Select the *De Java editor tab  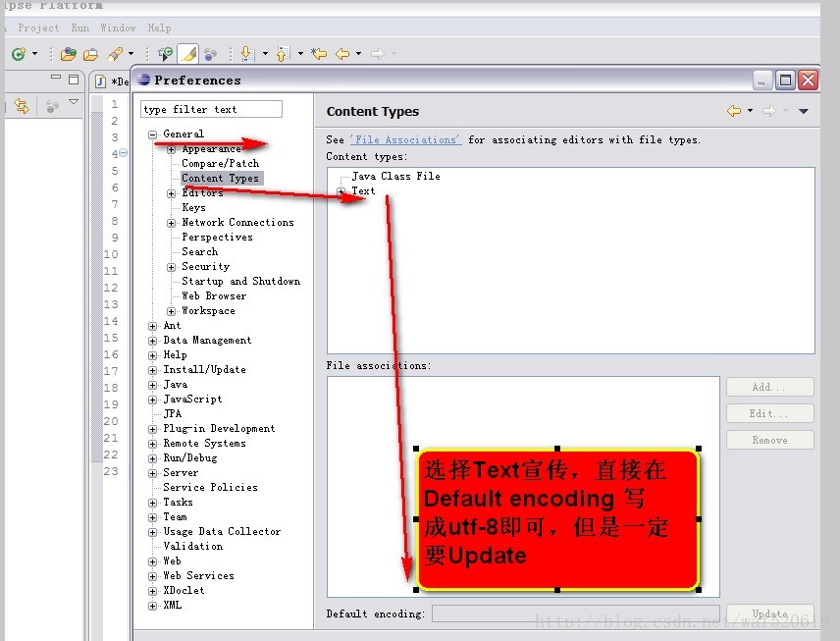pos(112,81)
